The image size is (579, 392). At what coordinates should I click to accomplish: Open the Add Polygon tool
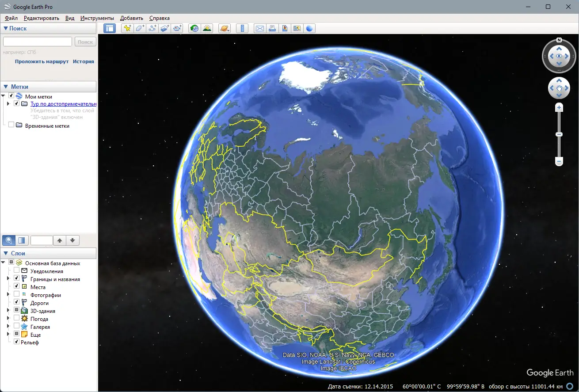coord(139,28)
